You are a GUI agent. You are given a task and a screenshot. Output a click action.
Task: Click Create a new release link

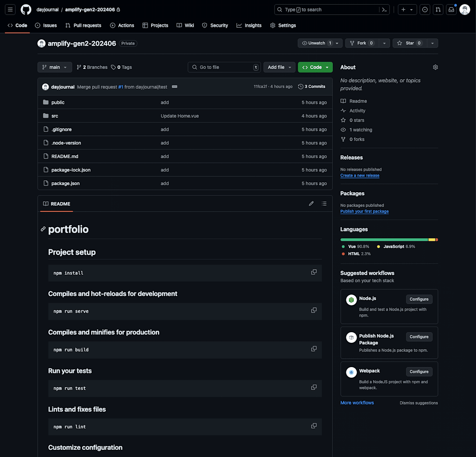tap(360, 176)
